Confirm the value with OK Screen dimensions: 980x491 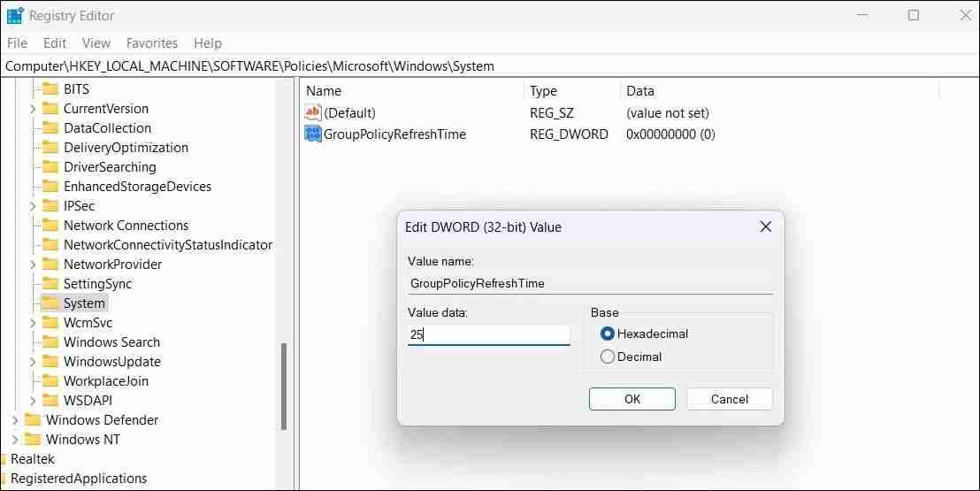tap(632, 399)
